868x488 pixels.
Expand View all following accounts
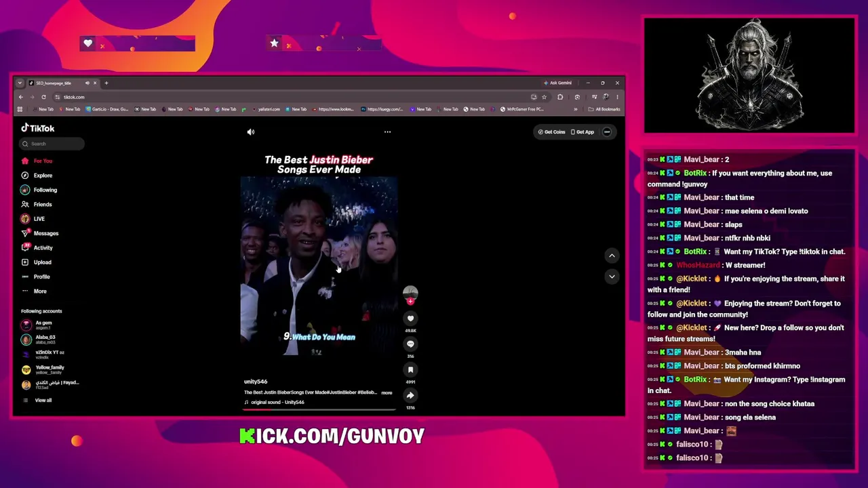[x=37, y=401]
